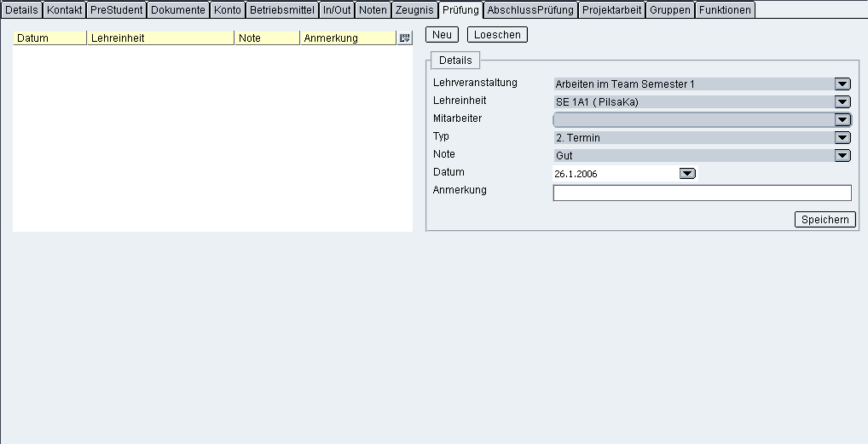The width and height of the screenshot is (868, 444).
Task: Switch to the Kontakt tab
Action: click(x=65, y=10)
